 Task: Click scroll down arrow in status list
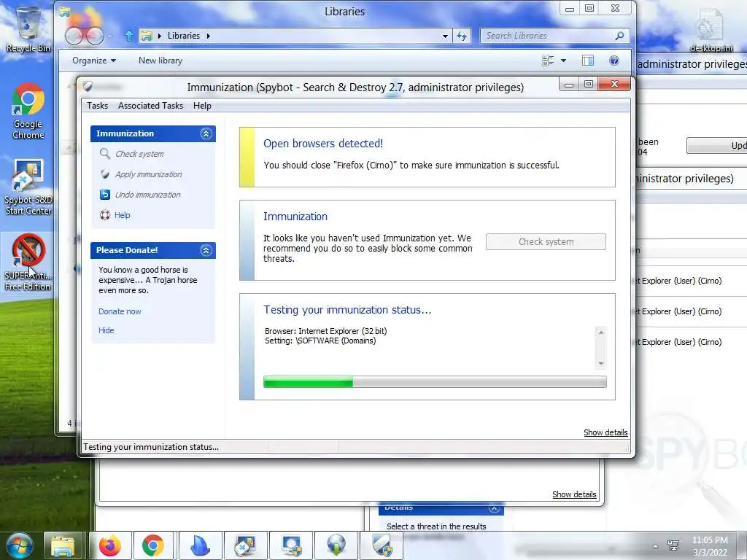601,363
